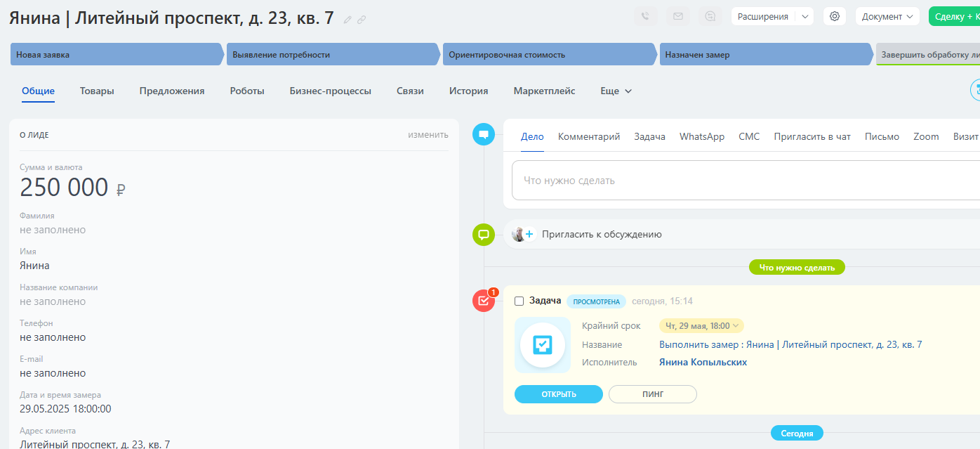980x449 pixels.
Task: Click the Что нужно сделать input field
Action: 744,181
